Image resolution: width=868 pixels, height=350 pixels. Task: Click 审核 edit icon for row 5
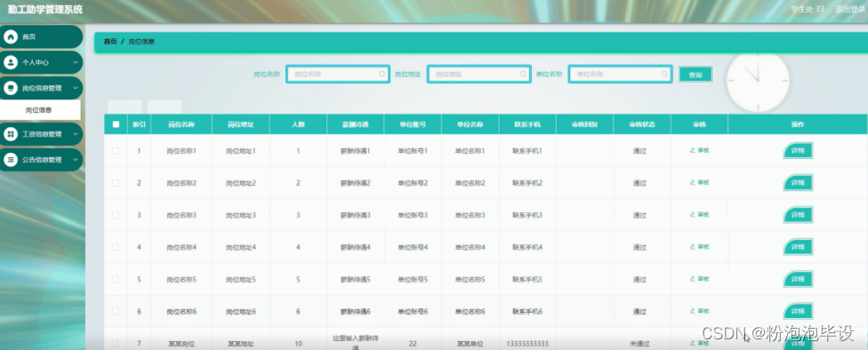(693, 279)
